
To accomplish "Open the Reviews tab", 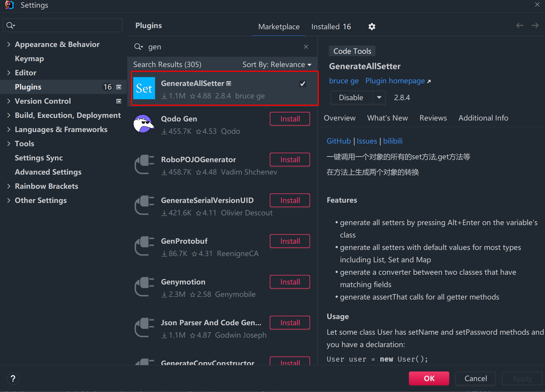I will coord(433,118).
